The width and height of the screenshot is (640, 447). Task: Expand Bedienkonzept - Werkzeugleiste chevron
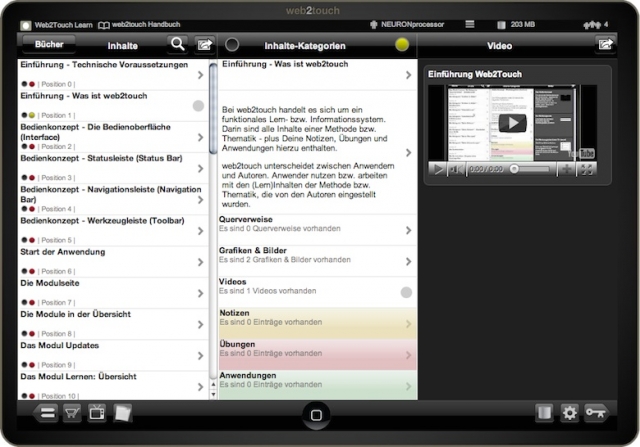[200, 231]
